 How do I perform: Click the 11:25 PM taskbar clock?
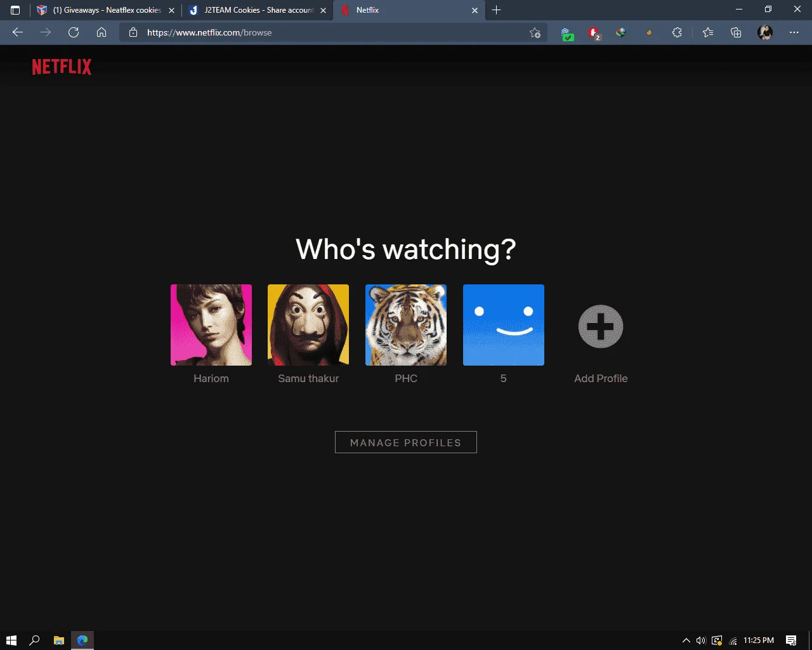pyautogui.click(x=759, y=640)
